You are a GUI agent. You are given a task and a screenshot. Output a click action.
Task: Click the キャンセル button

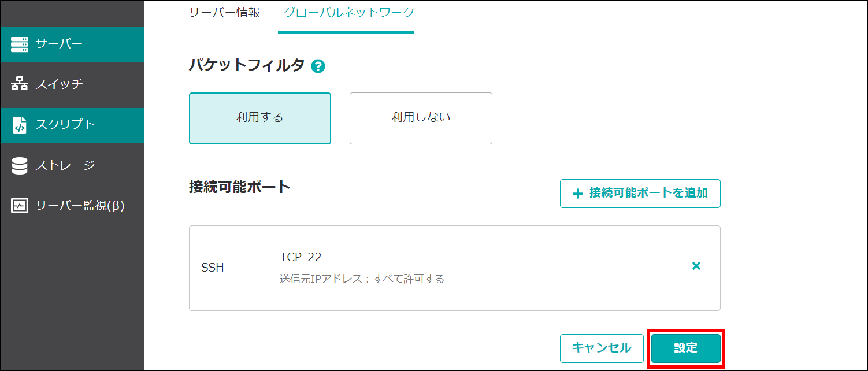point(602,348)
